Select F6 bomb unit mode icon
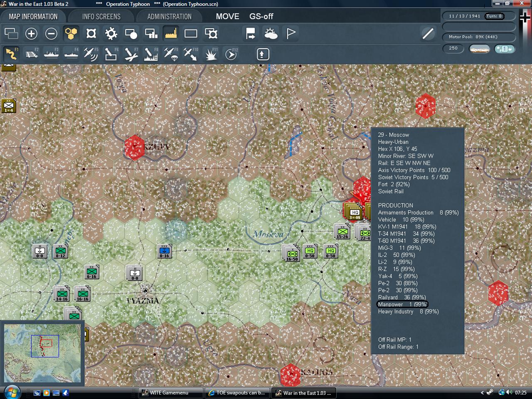The image size is (532, 399). [111, 54]
